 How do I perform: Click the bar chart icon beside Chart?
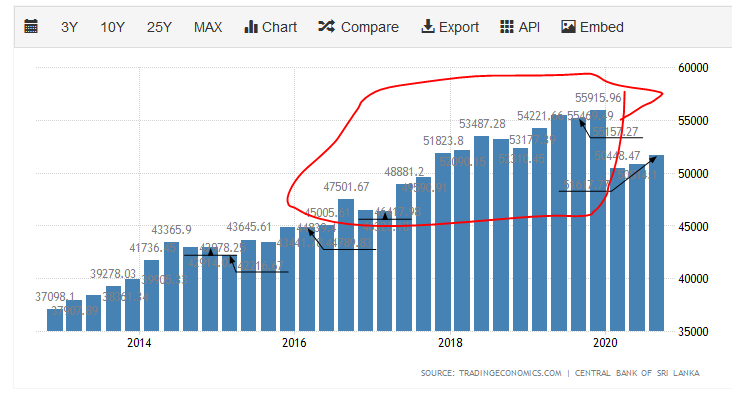[251, 27]
